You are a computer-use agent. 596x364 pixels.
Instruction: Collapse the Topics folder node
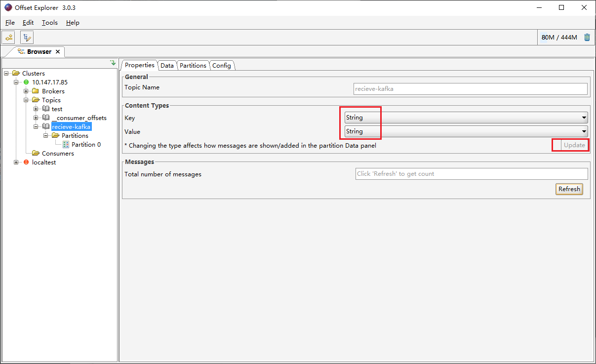26,100
